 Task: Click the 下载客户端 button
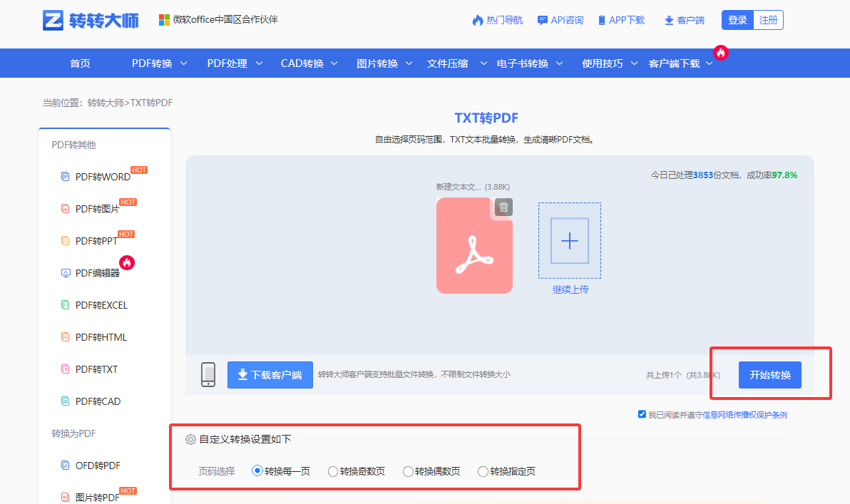click(270, 375)
